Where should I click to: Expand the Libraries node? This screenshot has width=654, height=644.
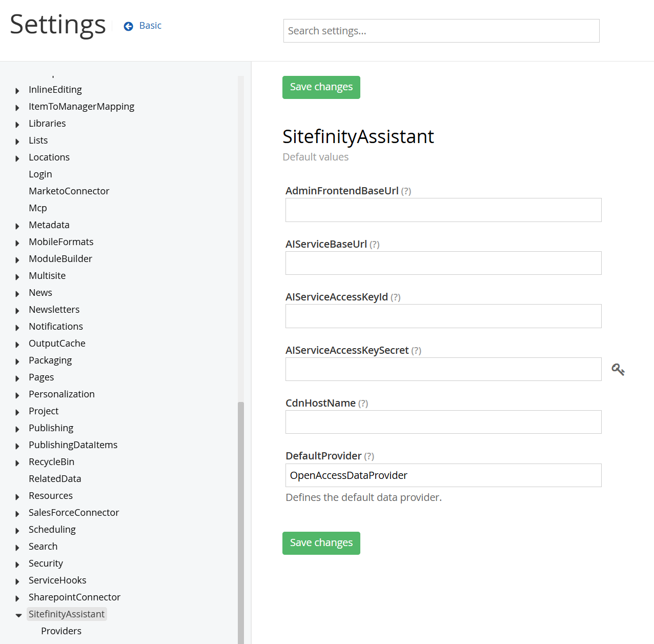click(x=17, y=125)
